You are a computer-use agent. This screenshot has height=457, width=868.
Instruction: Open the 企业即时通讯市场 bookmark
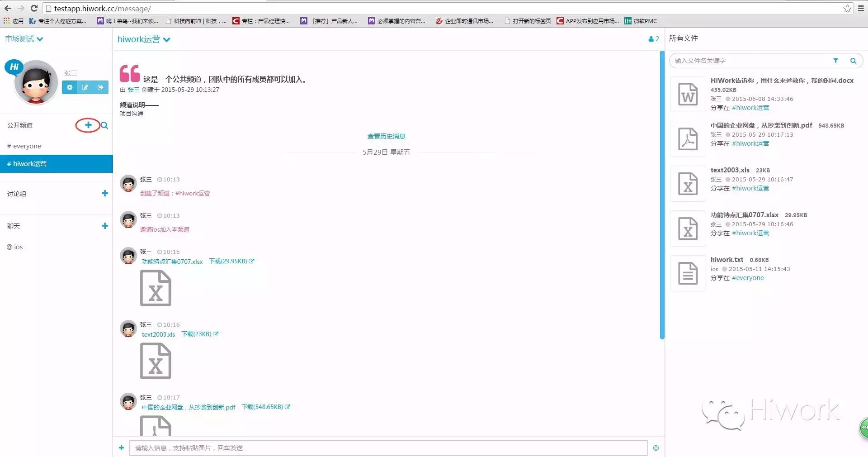[464, 21]
